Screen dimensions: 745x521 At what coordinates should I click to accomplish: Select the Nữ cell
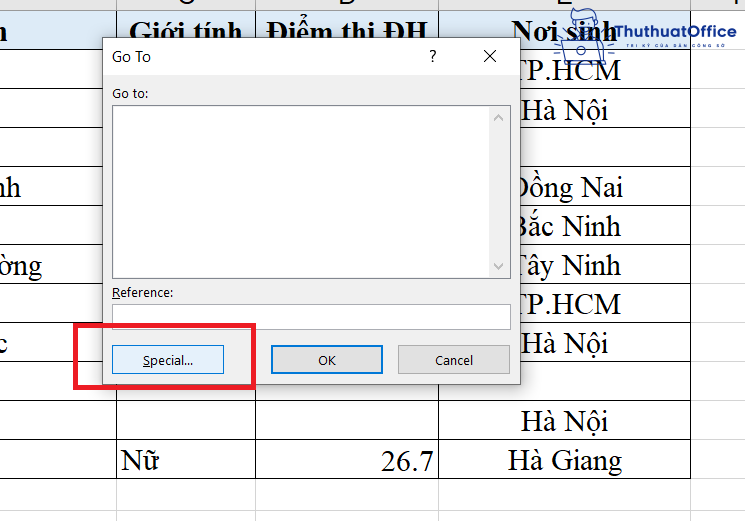[186, 459]
